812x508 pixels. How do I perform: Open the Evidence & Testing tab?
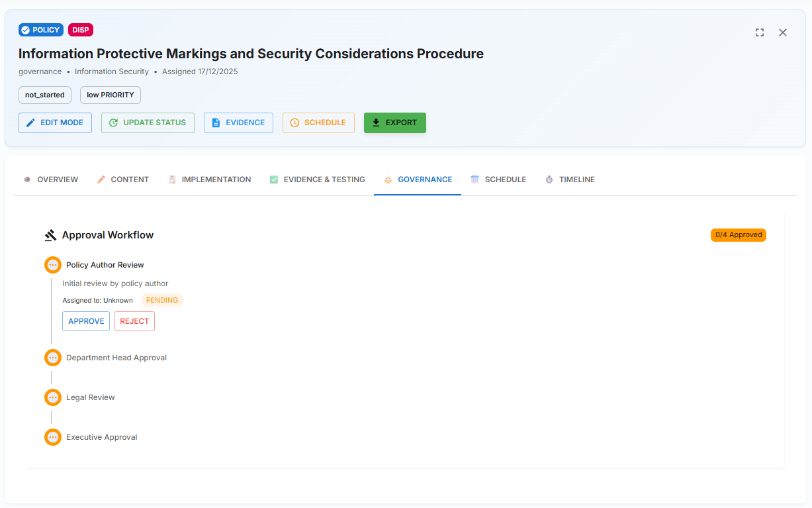tap(318, 179)
